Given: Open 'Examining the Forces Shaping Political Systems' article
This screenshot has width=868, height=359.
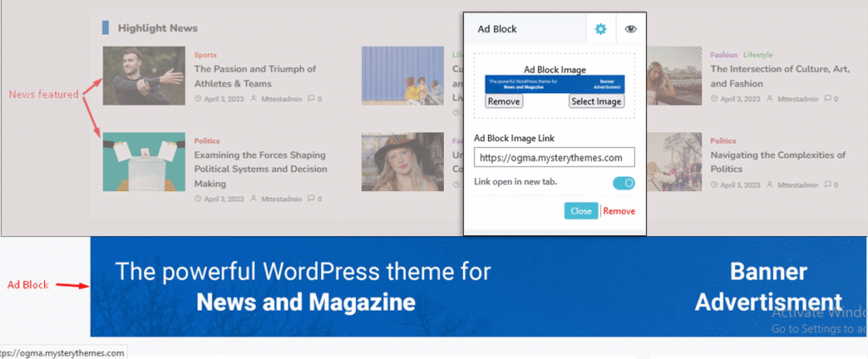Looking at the screenshot, I should 260,169.
